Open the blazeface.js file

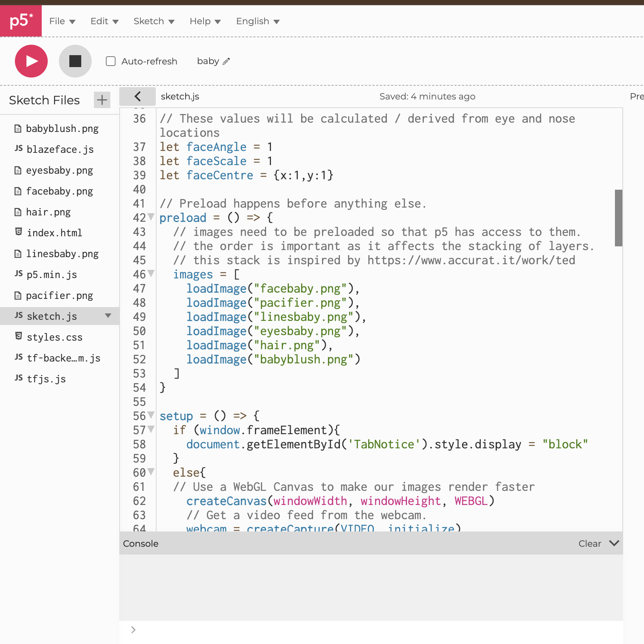[x=60, y=149]
